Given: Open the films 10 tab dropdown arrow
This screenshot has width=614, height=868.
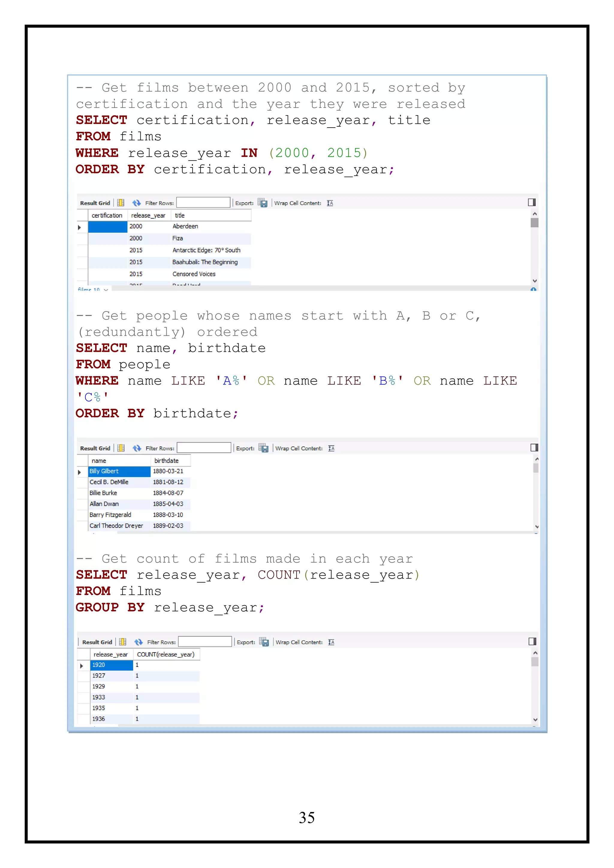Looking at the screenshot, I should 106,290.
